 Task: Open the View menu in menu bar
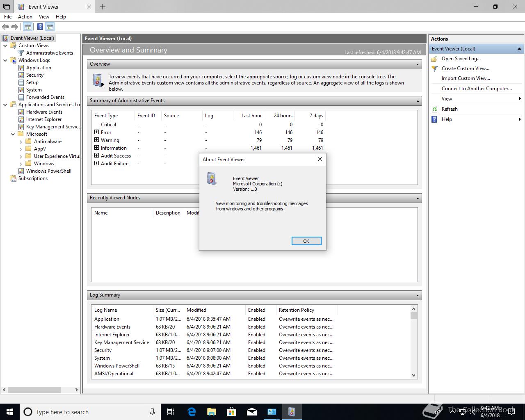(44, 17)
